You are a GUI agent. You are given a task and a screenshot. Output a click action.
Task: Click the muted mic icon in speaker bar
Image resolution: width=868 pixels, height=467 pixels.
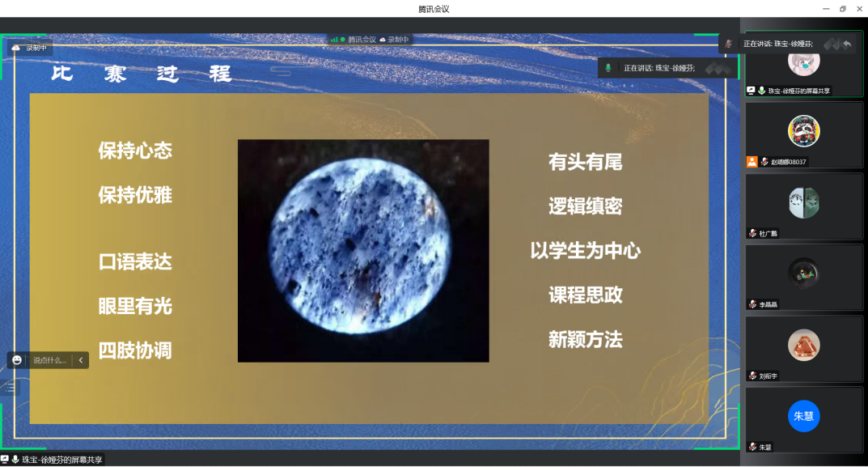(729, 44)
